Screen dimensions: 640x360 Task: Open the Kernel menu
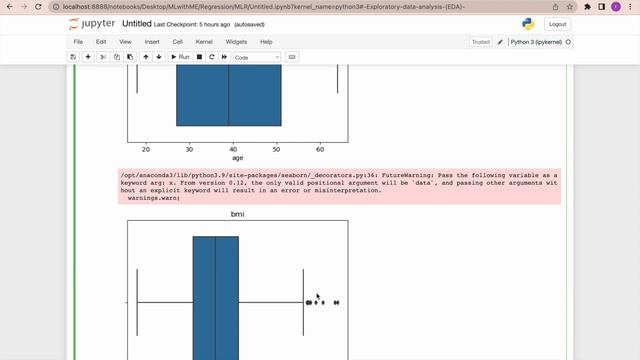(204, 42)
